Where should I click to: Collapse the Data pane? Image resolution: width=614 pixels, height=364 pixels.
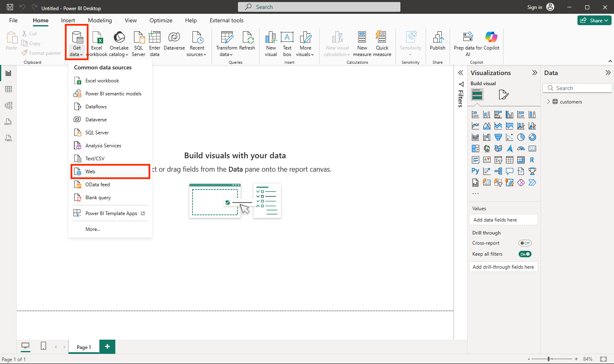tap(608, 73)
